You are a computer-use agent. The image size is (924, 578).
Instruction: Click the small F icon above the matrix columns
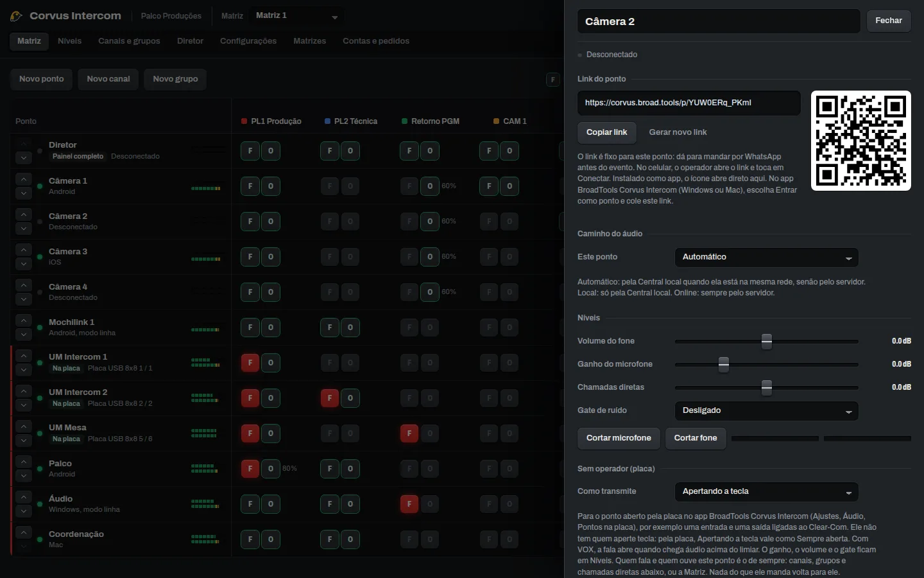pos(553,80)
